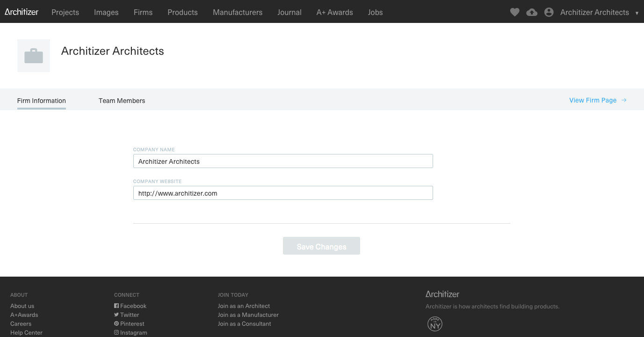The height and width of the screenshot is (337, 644).
Task: Open the Manufacturers page
Action: tap(238, 12)
